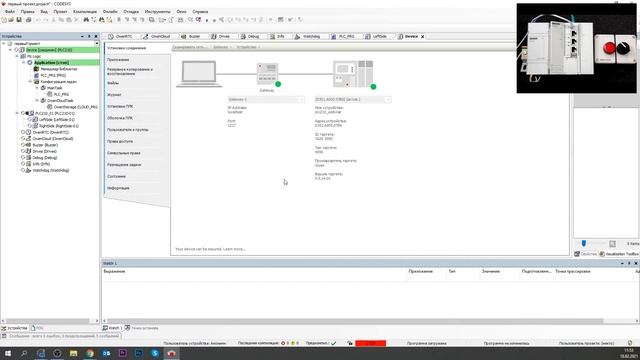The width and height of the screenshot is (640, 360).
Task: Collapse the Конфигурация задач tree node
Action: point(30,82)
